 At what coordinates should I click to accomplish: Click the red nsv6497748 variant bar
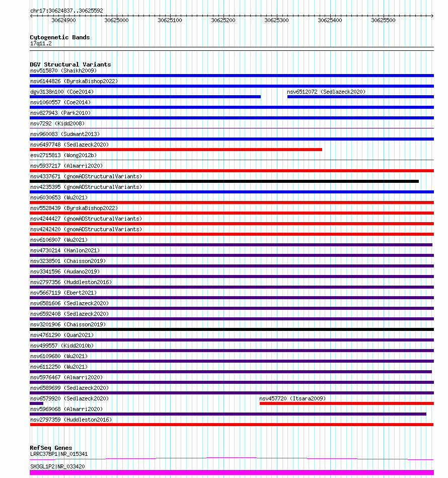tap(176, 150)
